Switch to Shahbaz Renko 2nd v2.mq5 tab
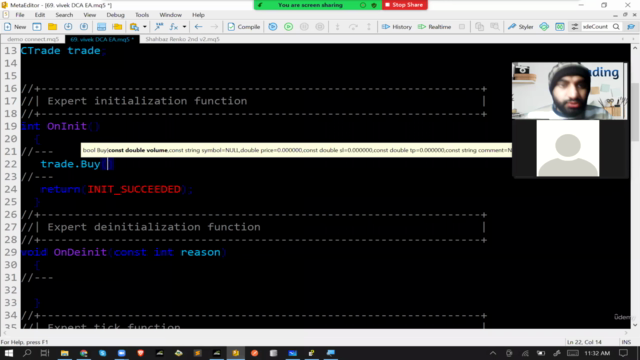640x360 pixels. click(182, 39)
